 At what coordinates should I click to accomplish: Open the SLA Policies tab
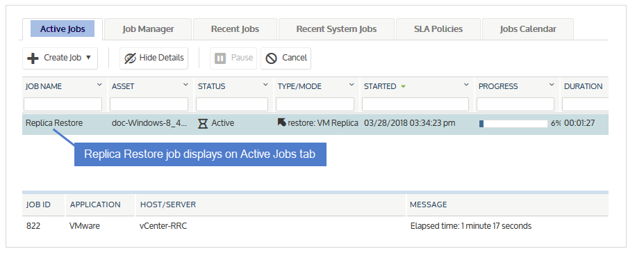point(438,29)
